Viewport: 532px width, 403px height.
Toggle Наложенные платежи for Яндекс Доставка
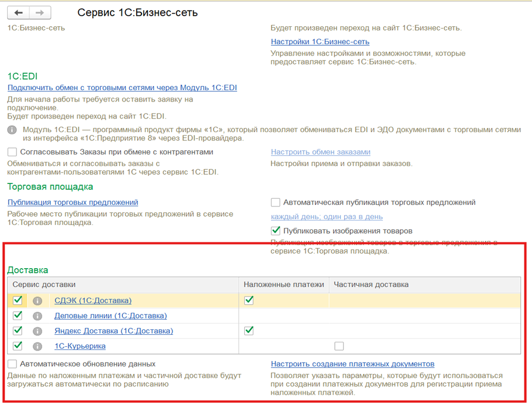coord(249,330)
